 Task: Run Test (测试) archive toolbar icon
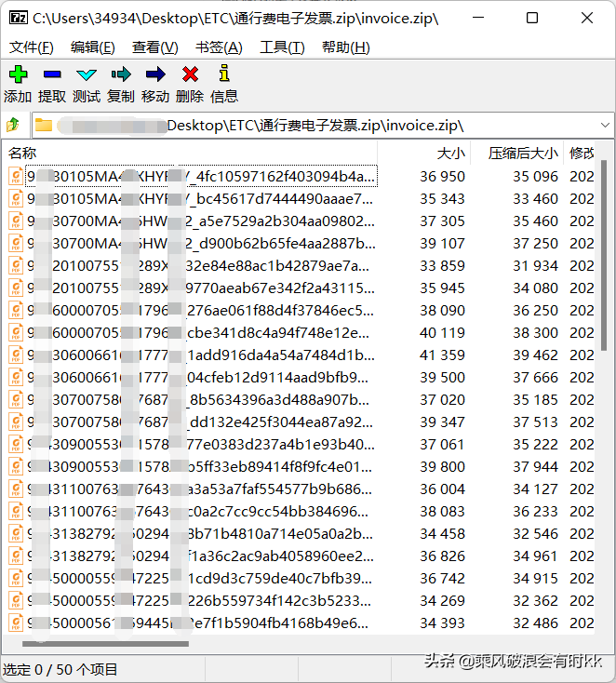tap(87, 75)
